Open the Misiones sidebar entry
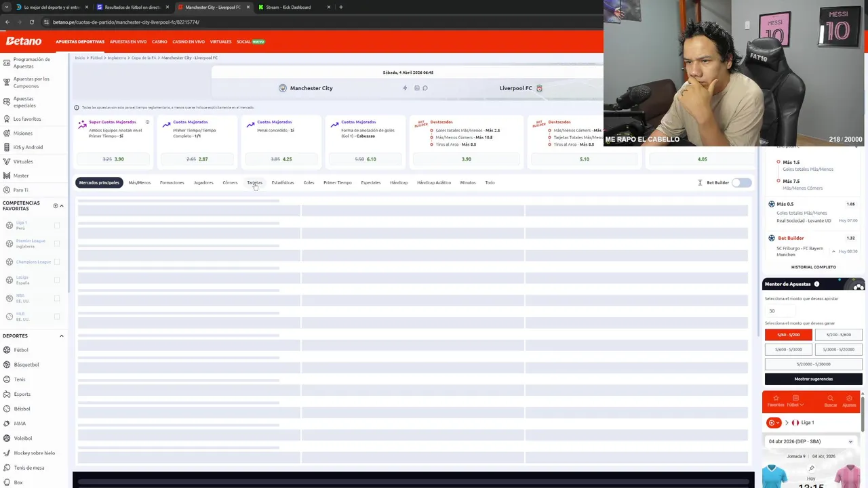Image resolution: width=868 pixels, height=488 pixels. (22, 133)
